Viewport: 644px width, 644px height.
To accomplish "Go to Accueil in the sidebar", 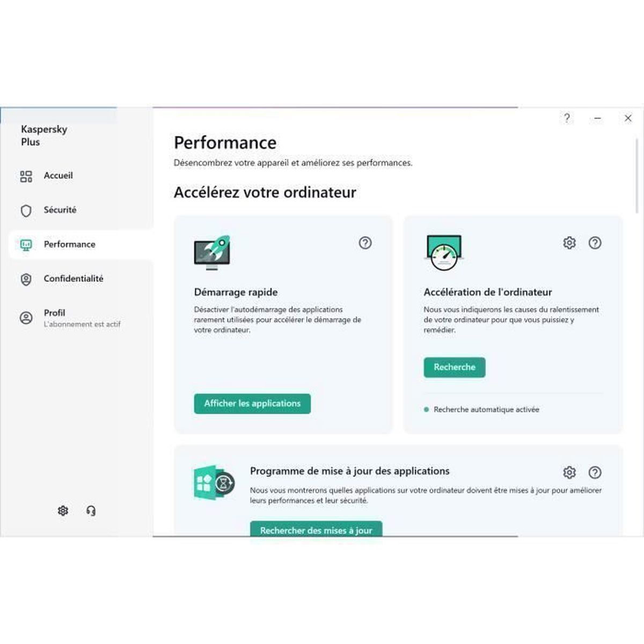I will 58,175.
